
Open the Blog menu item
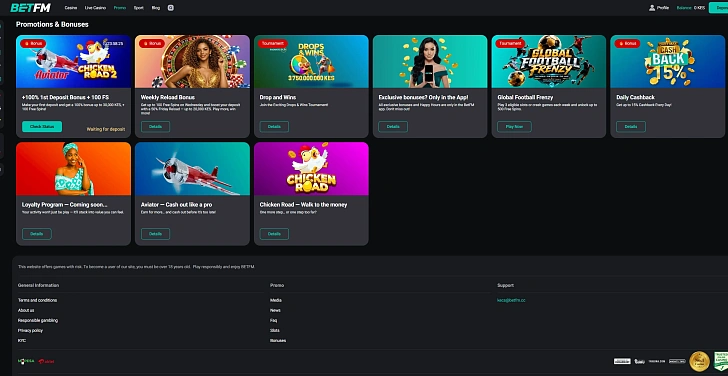pyautogui.click(x=156, y=8)
